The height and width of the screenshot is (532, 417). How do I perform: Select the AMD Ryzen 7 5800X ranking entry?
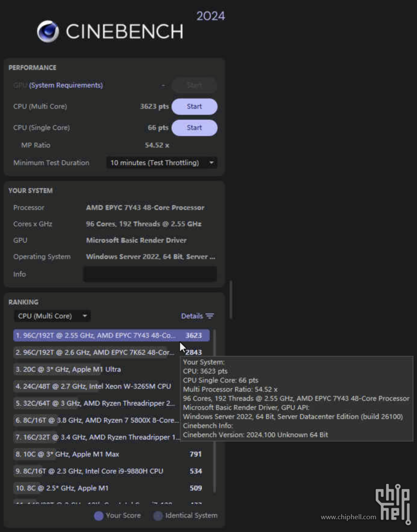[96, 420]
